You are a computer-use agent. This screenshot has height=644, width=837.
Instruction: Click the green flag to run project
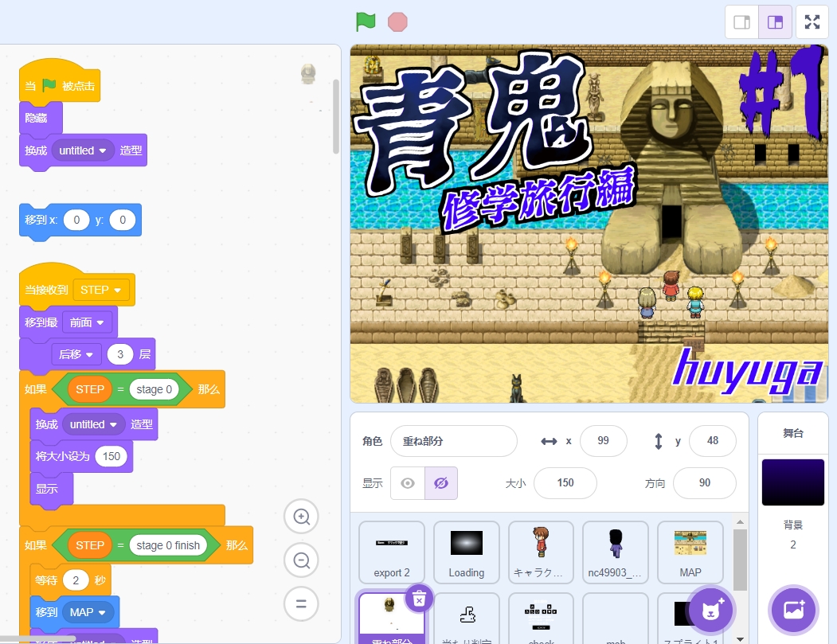[x=366, y=21]
